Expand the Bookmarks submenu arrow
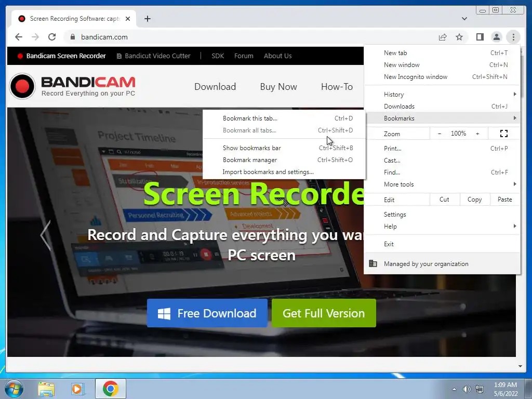 click(515, 118)
